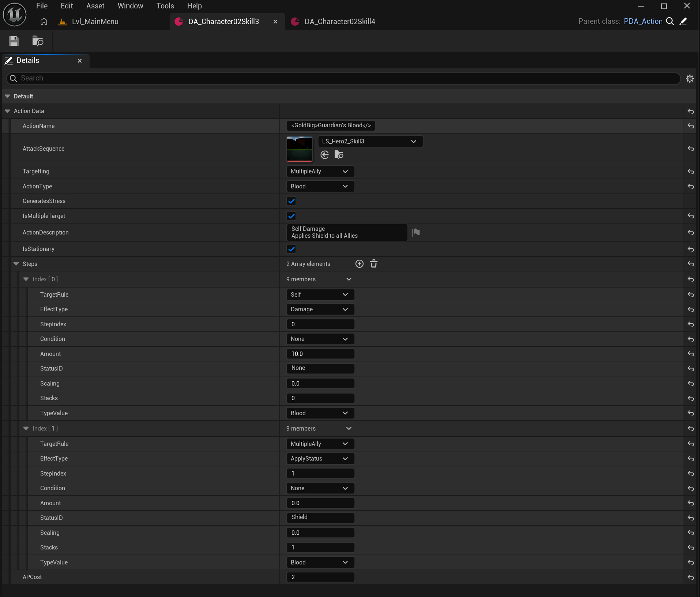Open the ActionType Blood dropdown
Image resolution: width=700 pixels, height=597 pixels.
click(x=320, y=186)
